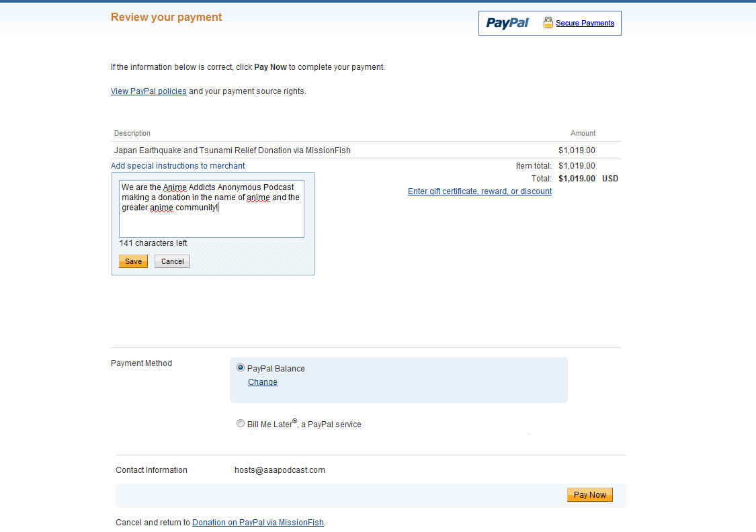Enter gift certificate, reward, or discount
The image size is (756, 532).
click(479, 191)
